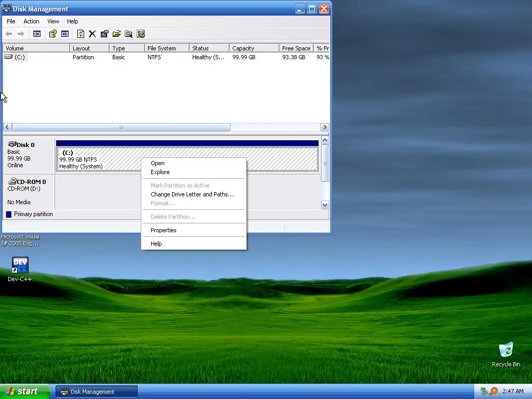Click the Partition layout cell
Viewport: 532px width, 399px height.
pos(83,57)
